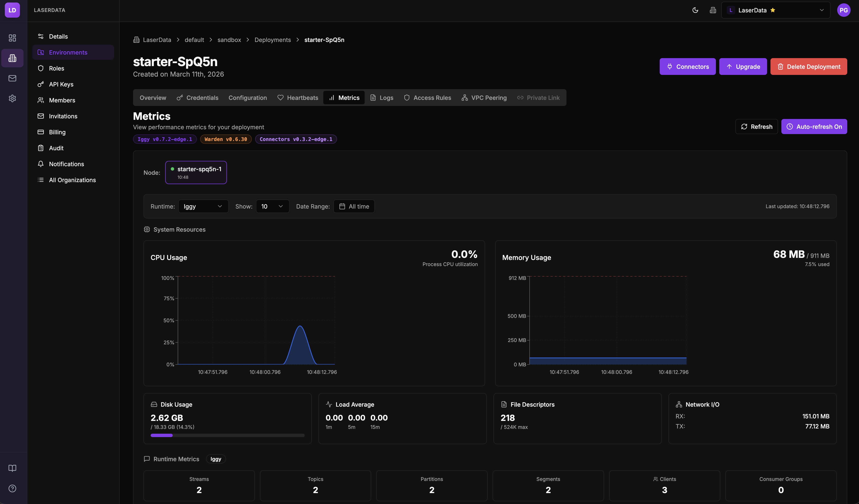Open the dashboard grid icon in far-left sidebar
Viewport: 859px width, 504px height.
coord(12,38)
